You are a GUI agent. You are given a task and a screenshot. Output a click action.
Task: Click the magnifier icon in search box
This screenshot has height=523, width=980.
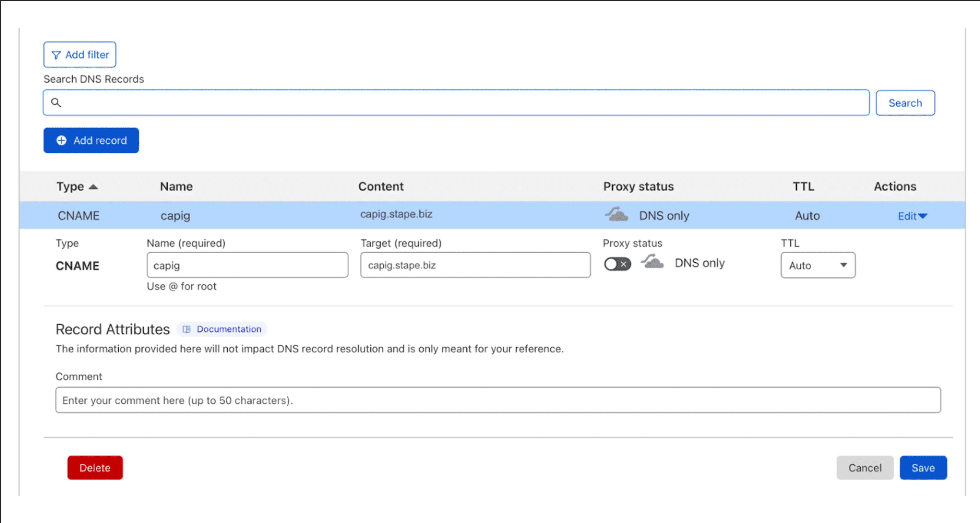[56, 103]
